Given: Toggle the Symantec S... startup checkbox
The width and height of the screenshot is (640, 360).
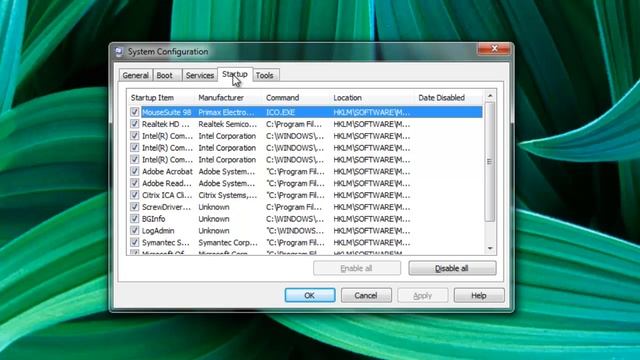Looking at the screenshot, I should [135, 242].
